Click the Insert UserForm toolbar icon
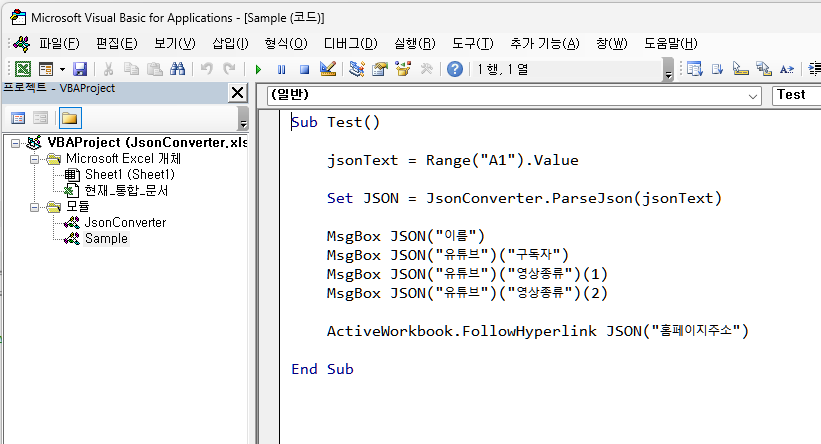This screenshot has width=821, height=444. click(x=46, y=69)
